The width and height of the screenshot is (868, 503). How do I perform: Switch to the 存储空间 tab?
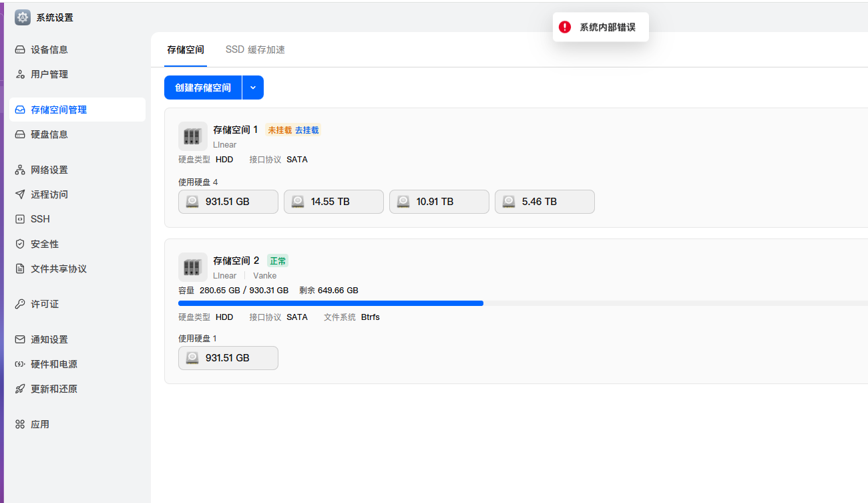[x=186, y=49]
